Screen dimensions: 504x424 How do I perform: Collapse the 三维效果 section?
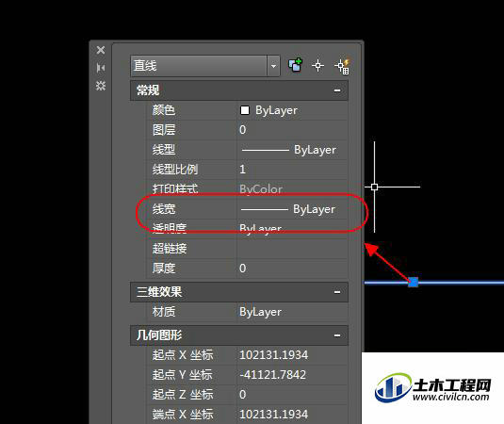click(337, 292)
